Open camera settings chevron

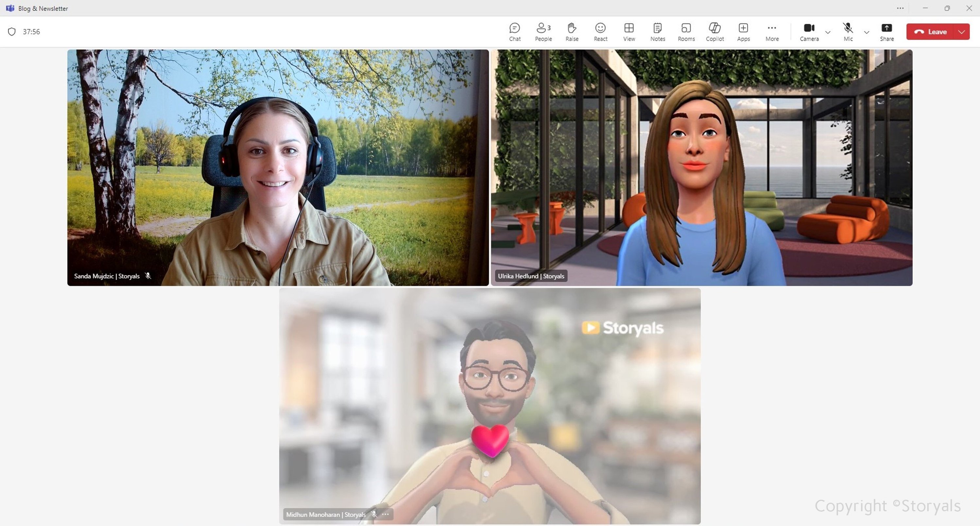click(828, 33)
